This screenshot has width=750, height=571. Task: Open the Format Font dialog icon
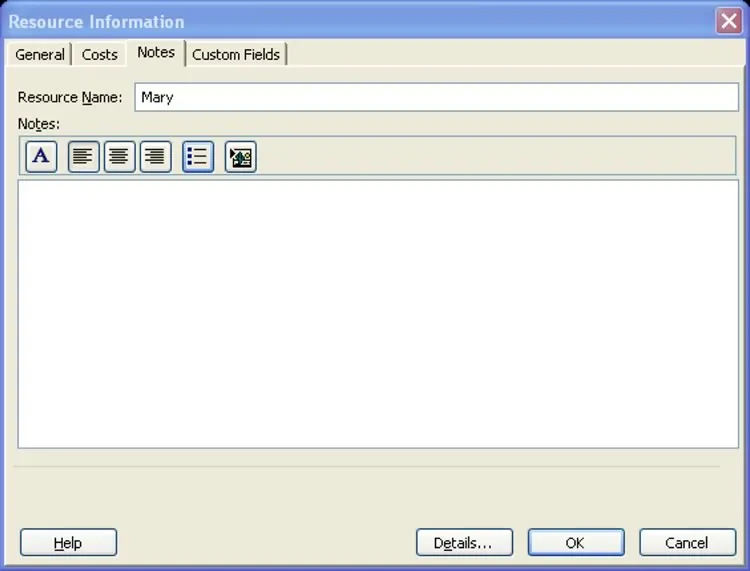click(x=41, y=157)
